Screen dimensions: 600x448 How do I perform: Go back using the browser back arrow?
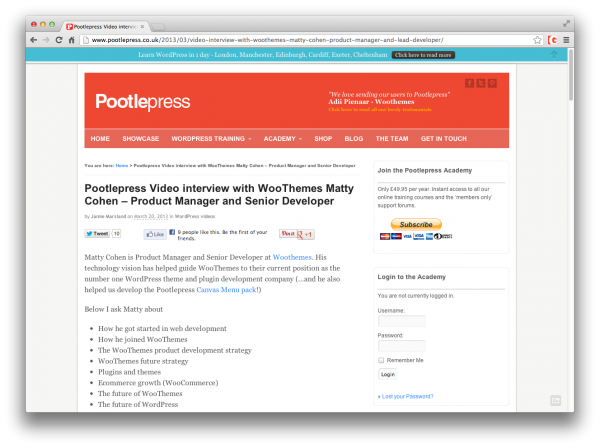coord(34,40)
